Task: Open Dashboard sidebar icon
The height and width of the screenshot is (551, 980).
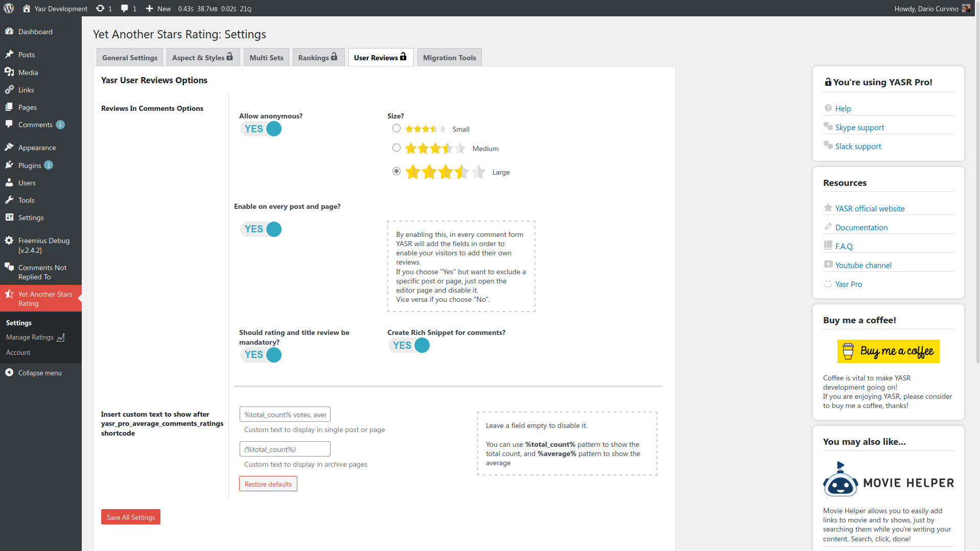Action: pos(9,31)
